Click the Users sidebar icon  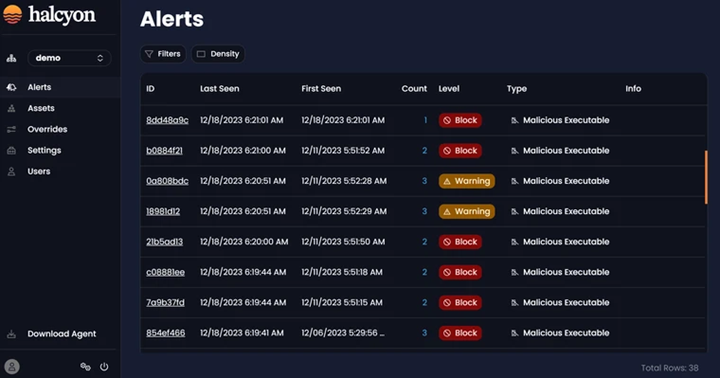11,171
